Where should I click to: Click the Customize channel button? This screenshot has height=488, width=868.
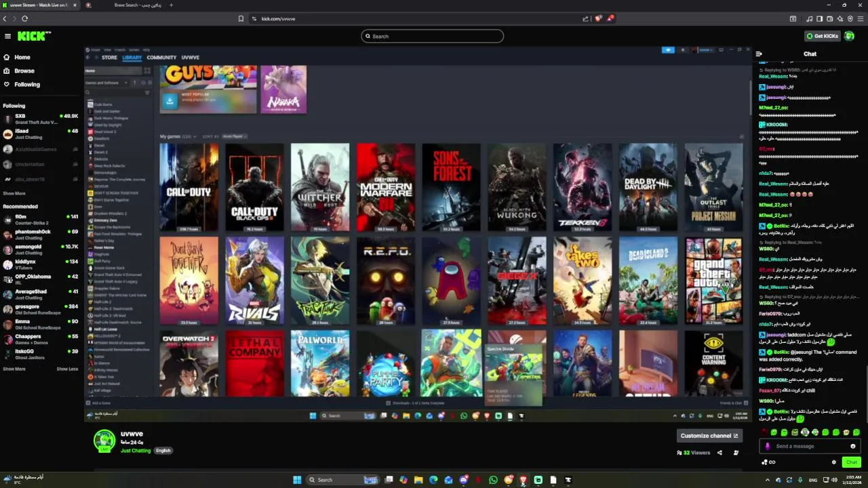coord(709,436)
